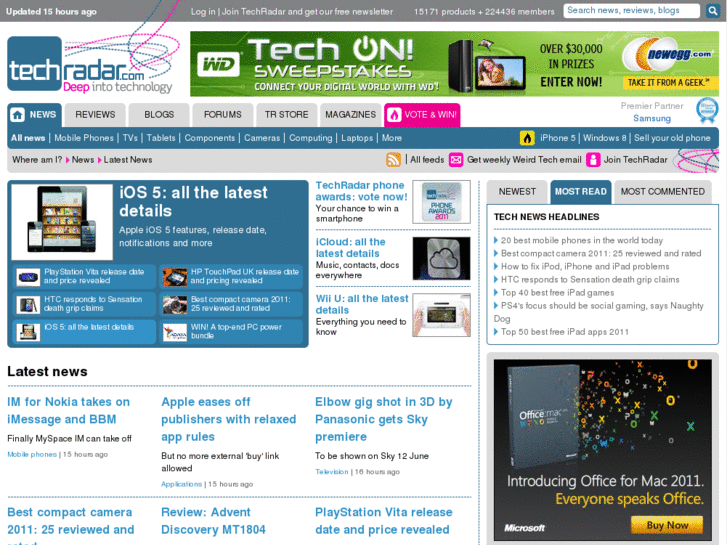
Task: Click the All feeds link
Action: tap(427, 160)
